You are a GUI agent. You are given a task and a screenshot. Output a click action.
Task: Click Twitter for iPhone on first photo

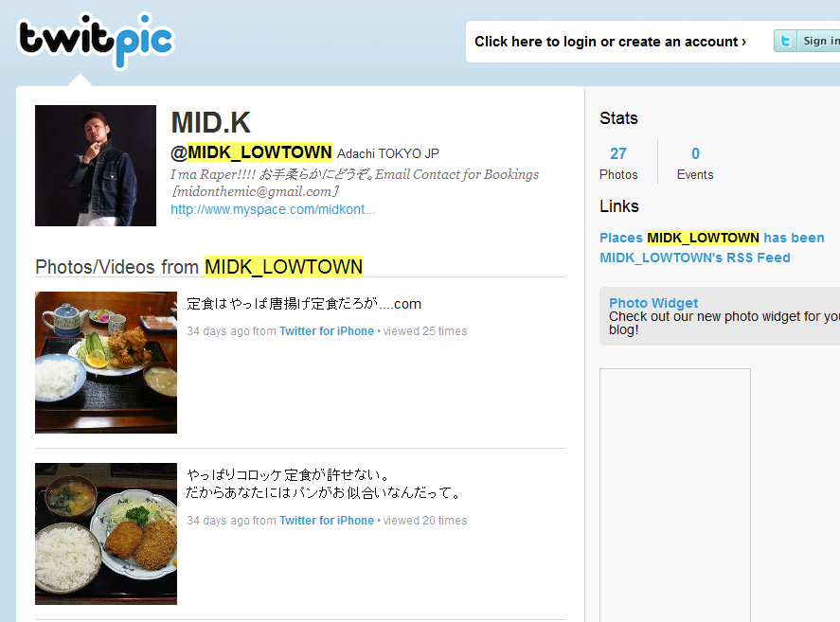[327, 331]
